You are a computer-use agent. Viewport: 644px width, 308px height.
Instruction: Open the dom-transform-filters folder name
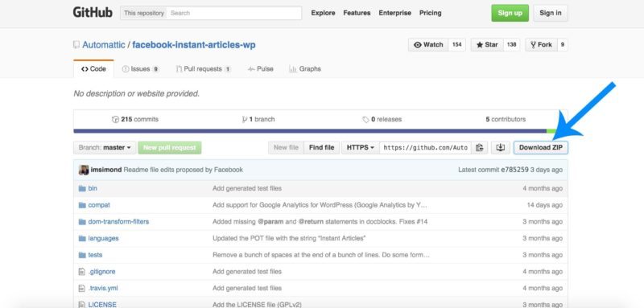pyautogui.click(x=118, y=222)
